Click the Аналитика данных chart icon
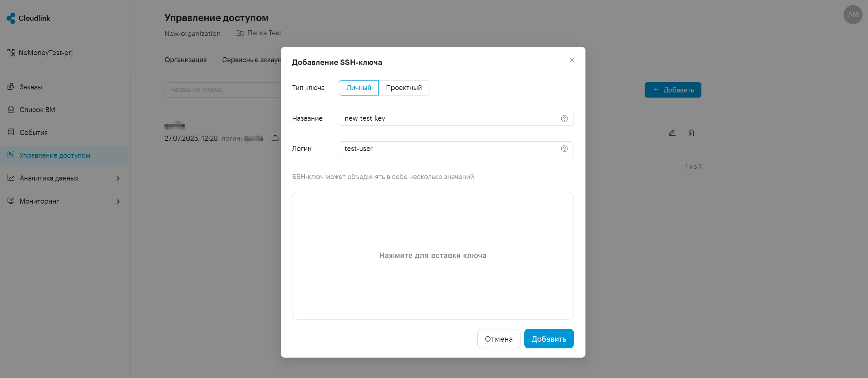 [x=11, y=178]
